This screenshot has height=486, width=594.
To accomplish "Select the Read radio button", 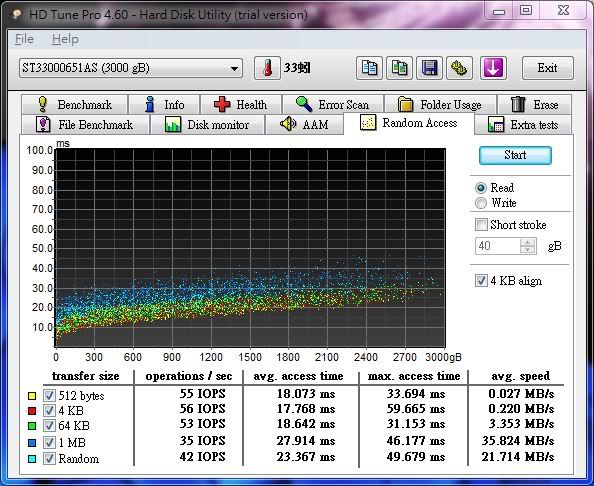I will click(x=481, y=188).
